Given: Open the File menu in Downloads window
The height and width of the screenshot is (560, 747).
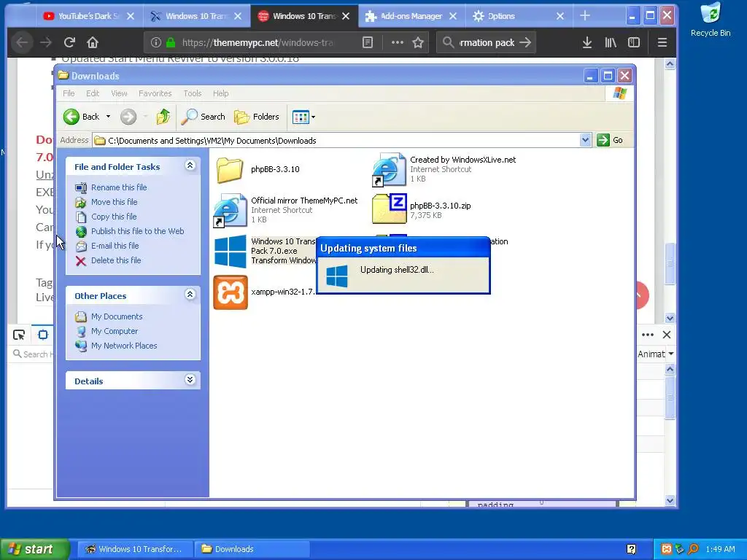Looking at the screenshot, I should coord(69,93).
